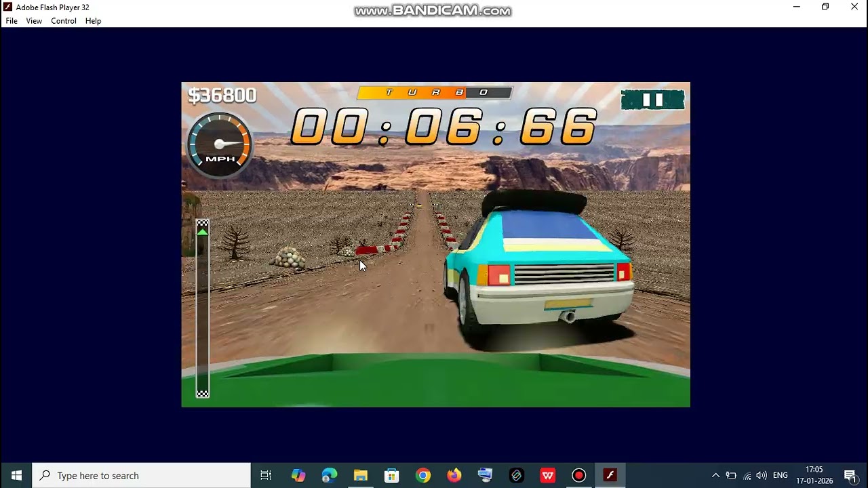Click the ENG language indicator

point(781,475)
